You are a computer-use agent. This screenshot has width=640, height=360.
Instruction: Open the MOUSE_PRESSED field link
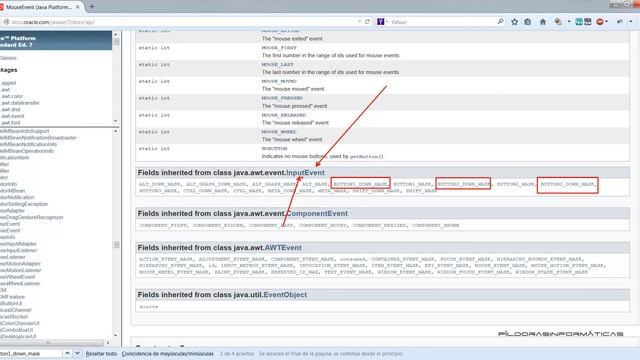click(x=282, y=98)
